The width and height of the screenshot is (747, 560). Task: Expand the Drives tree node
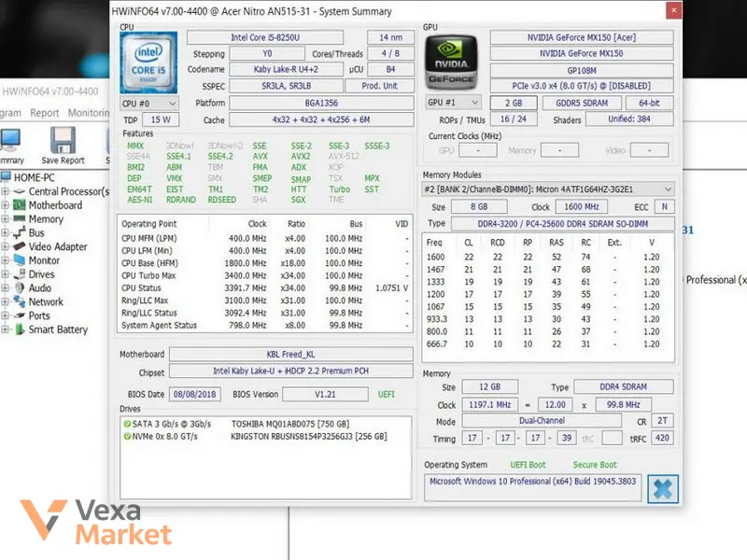[x=6, y=274]
